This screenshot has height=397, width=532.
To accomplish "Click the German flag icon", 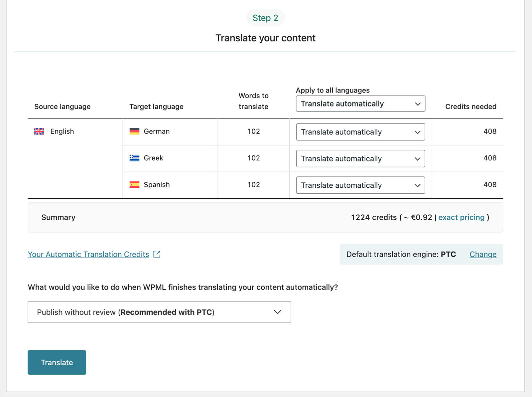I will [134, 131].
